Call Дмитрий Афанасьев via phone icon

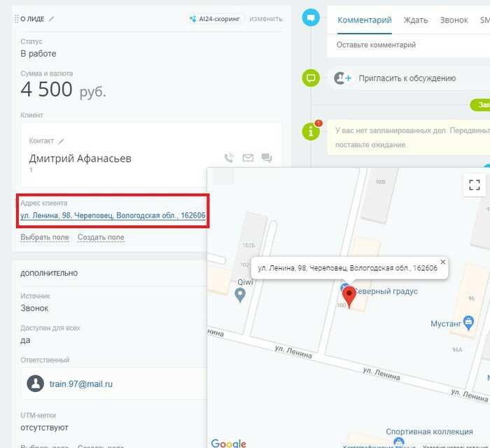pyautogui.click(x=229, y=157)
